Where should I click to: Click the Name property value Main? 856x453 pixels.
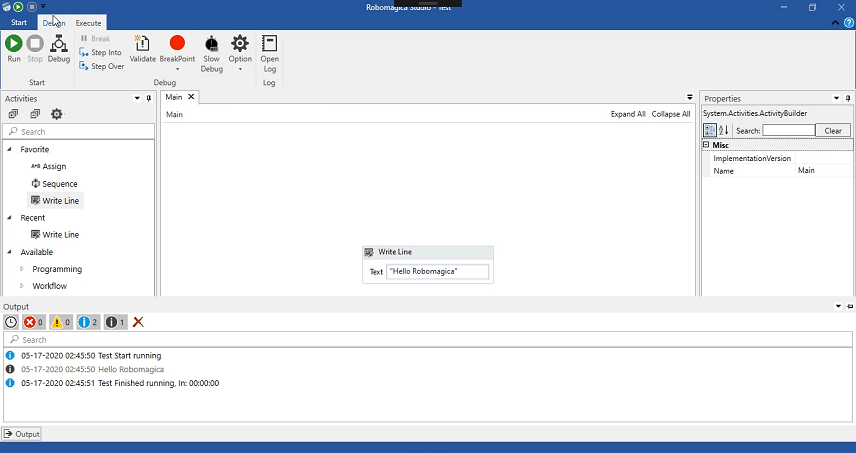[823, 170]
